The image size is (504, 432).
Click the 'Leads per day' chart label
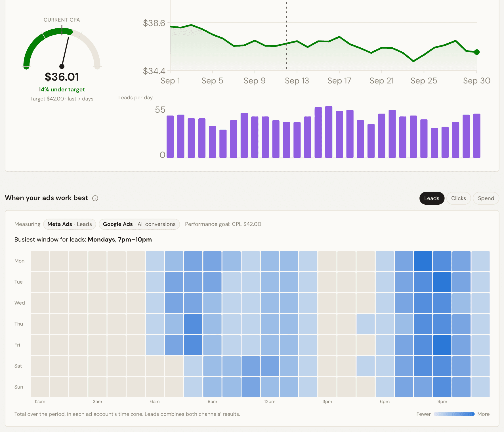click(135, 98)
